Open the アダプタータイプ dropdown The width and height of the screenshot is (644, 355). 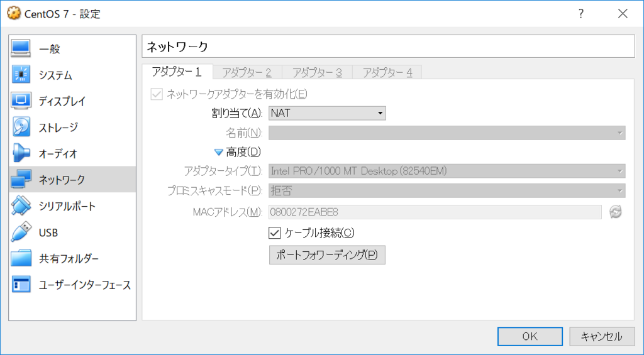pyautogui.click(x=447, y=171)
